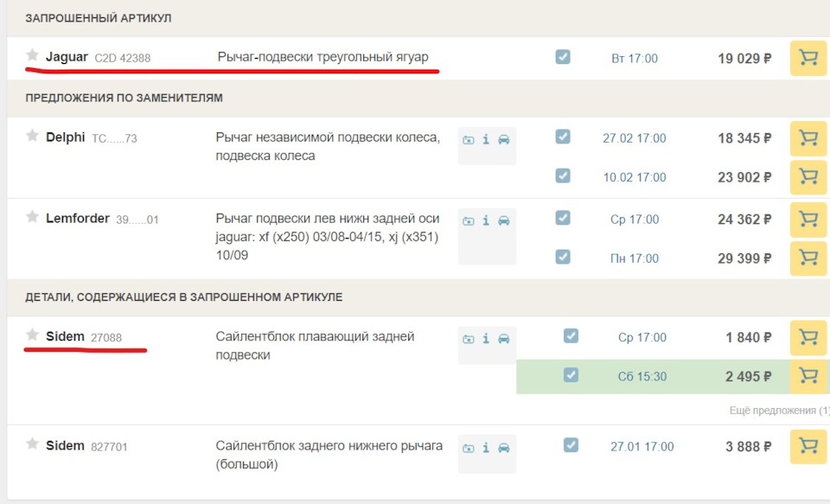Image resolution: width=830 pixels, height=504 pixels.
Task: Select Lemforder article number 39......01
Action: click(x=137, y=220)
